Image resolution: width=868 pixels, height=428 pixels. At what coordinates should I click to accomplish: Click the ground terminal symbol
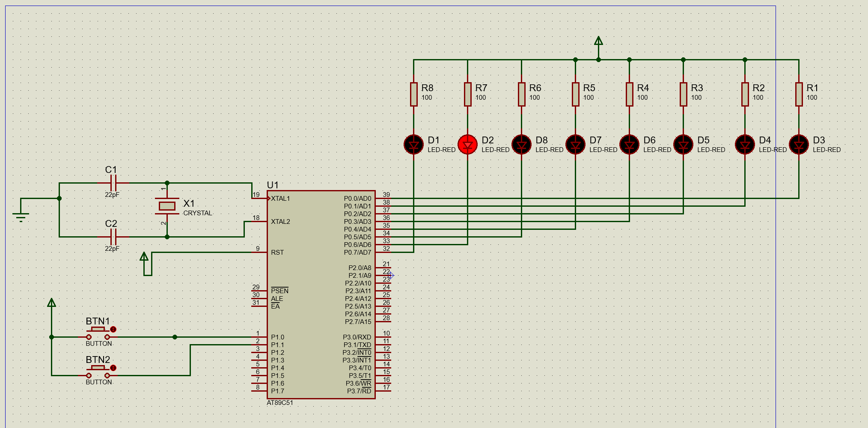tap(21, 216)
